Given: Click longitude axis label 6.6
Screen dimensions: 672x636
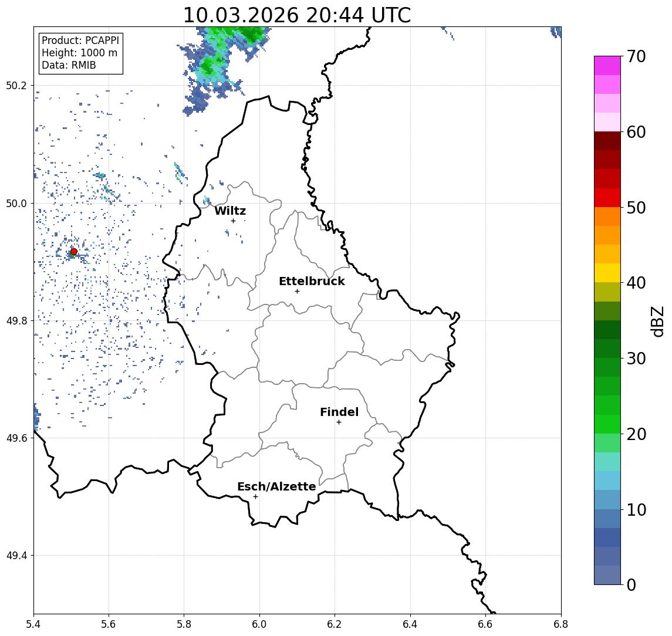Looking at the screenshot, I should coord(485,624).
